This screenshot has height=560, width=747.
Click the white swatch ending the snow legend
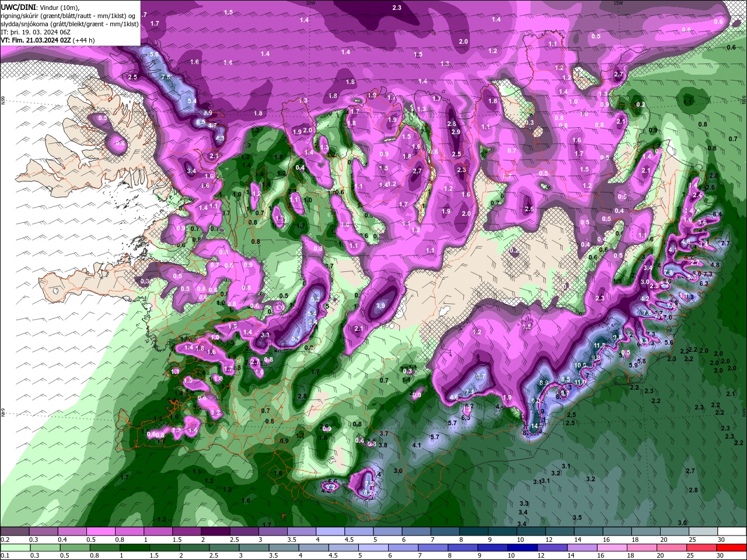[732, 531]
